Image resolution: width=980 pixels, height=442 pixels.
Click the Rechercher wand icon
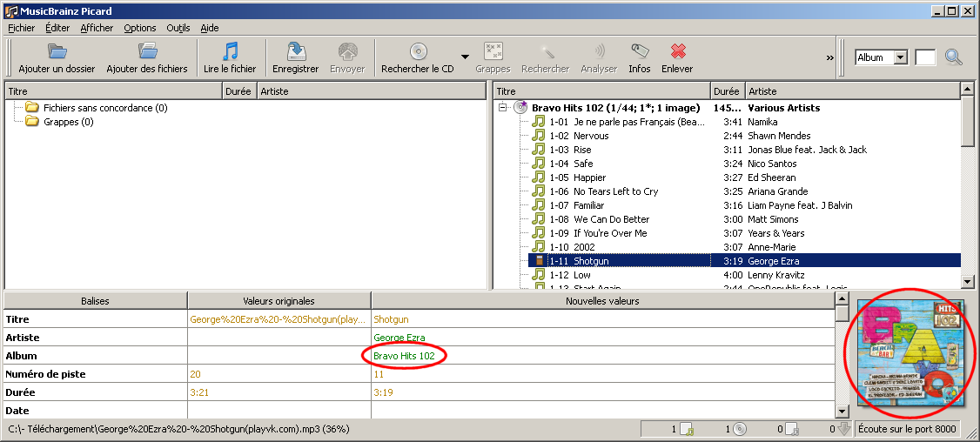coord(546,51)
